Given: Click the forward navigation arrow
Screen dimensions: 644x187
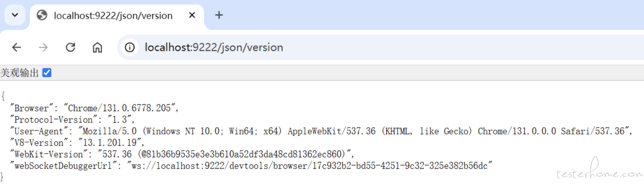Looking at the screenshot, I should pyautogui.click(x=43, y=47).
